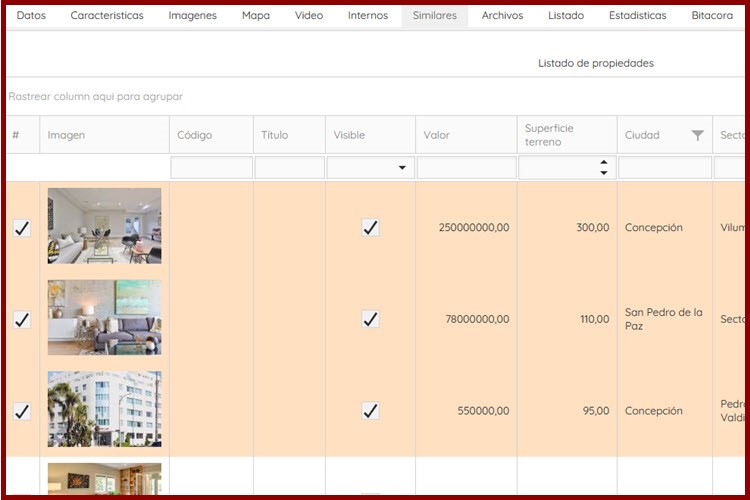
Task: Toggle Visible checkbox in 550000,00 row
Action: [370, 411]
